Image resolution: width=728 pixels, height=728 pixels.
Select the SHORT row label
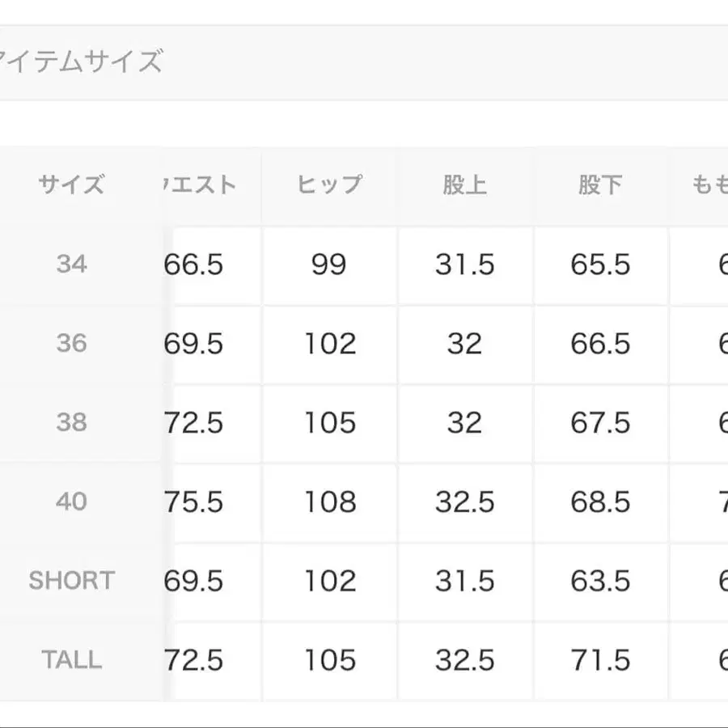(x=71, y=580)
